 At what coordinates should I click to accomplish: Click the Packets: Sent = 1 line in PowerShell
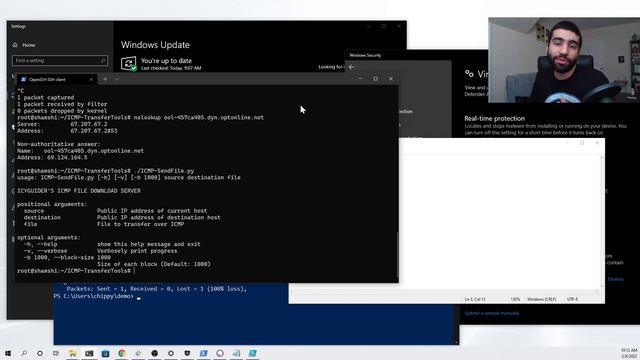(x=157, y=289)
